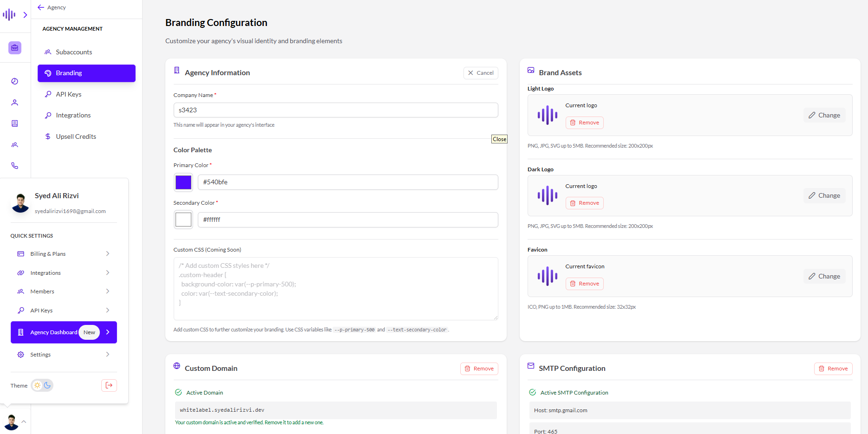Click the app logo at the top left
Screen dimensions: 868x434
[x=9, y=14]
